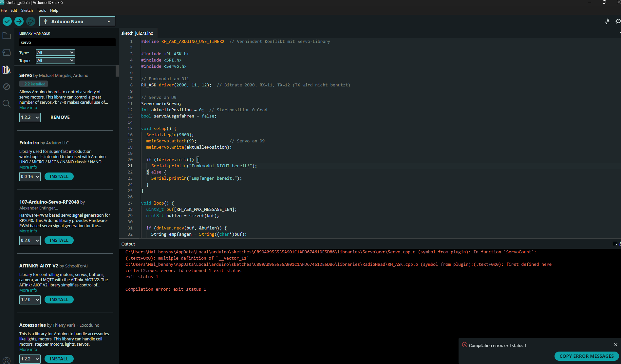Open the Sketch menu

(27, 10)
